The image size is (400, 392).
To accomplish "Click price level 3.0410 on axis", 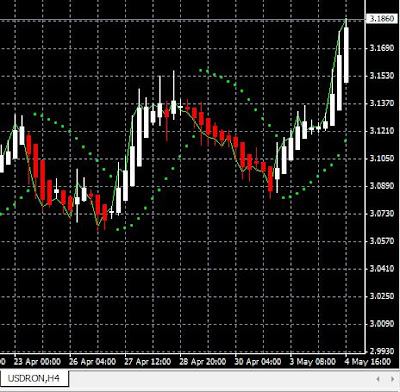I will [382, 269].
